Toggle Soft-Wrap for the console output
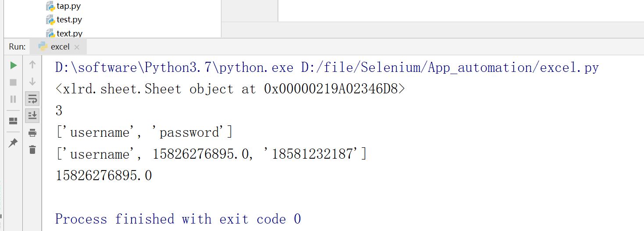 (x=32, y=99)
